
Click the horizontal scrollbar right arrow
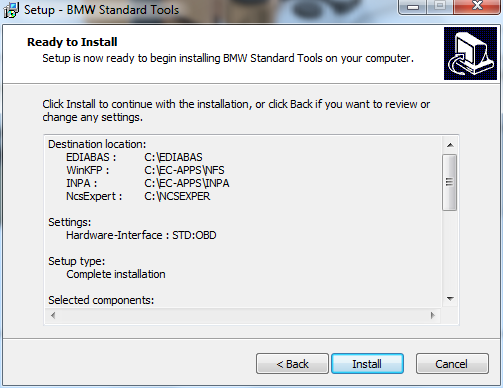point(433,315)
